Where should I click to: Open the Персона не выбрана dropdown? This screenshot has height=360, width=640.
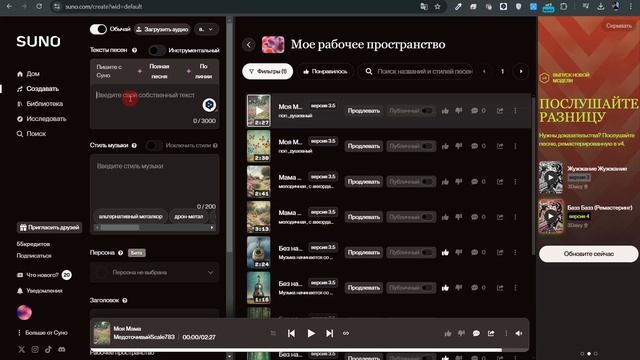pos(154,272)
